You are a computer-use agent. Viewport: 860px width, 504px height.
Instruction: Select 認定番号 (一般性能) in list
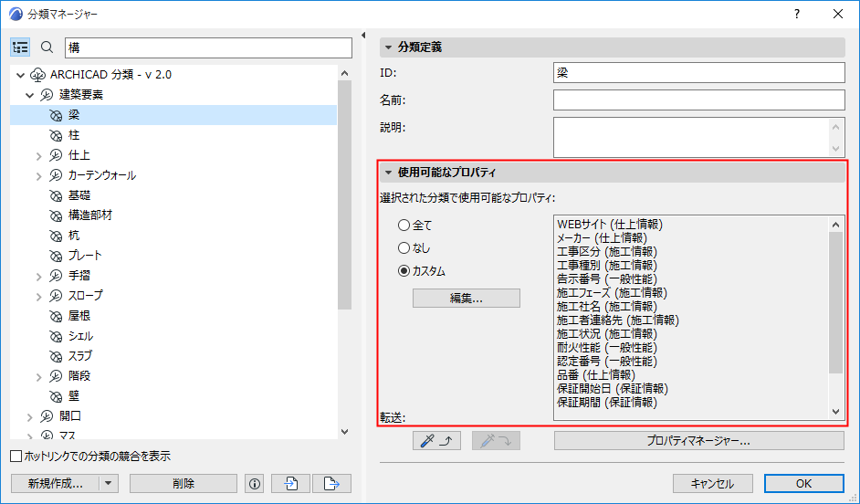(x=607, y=362)
